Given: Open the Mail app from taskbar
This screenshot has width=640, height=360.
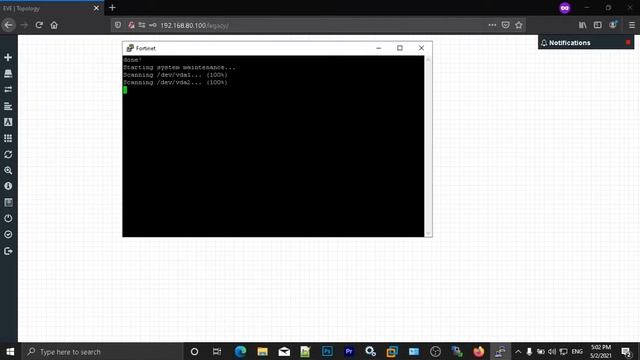Looking at the screenshot, I should tap(284, 351).
